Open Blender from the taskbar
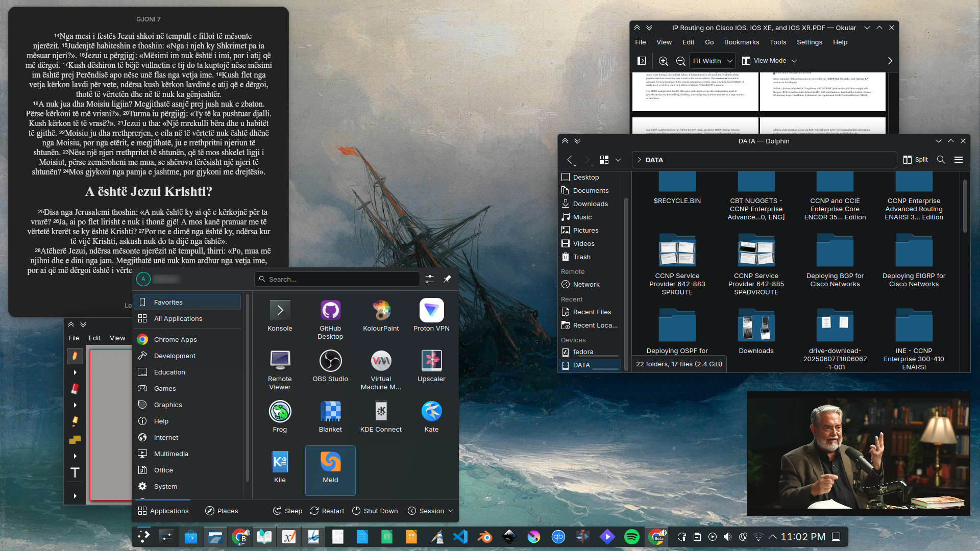This screenshot has height=551, width=980. [485, 537]
